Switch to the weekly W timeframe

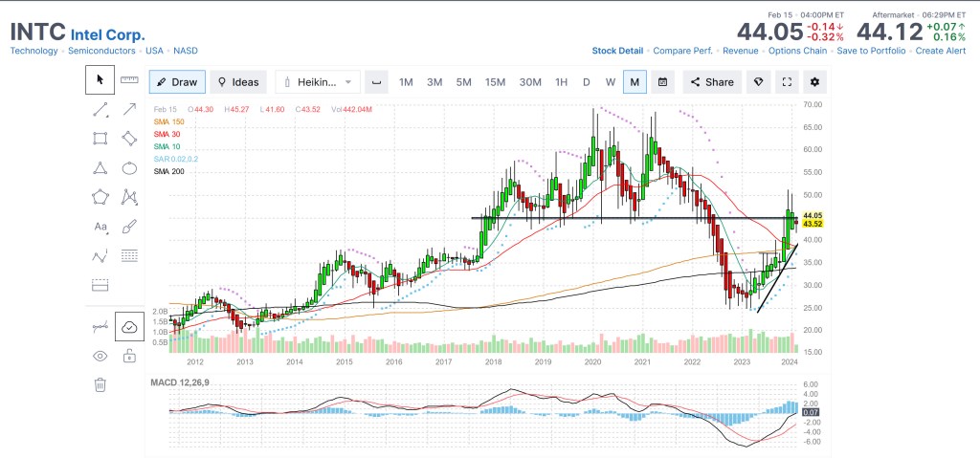point(610,82)
